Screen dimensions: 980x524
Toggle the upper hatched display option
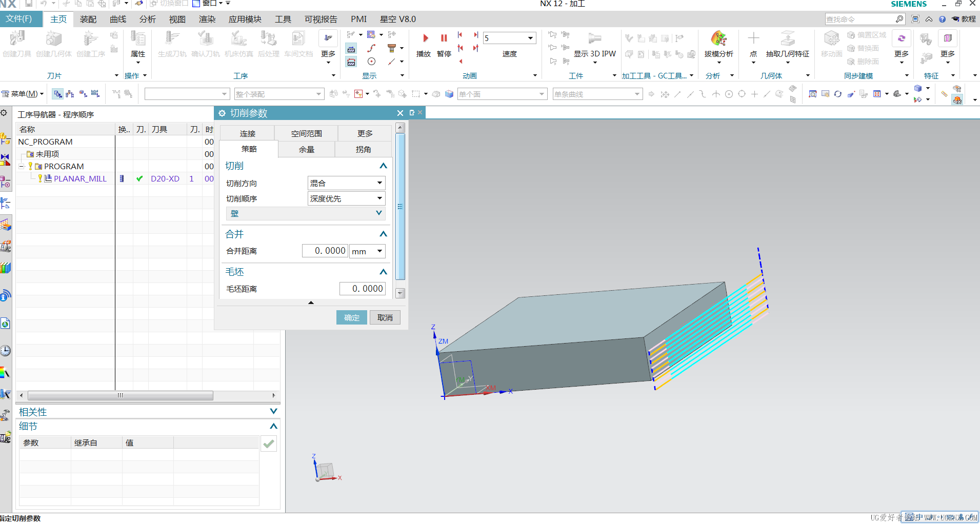tap(351, 49)
